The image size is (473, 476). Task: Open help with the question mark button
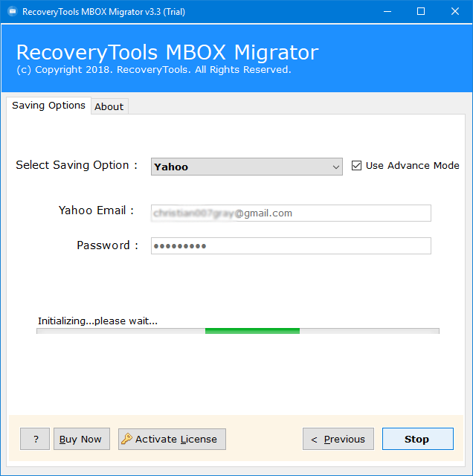click(x=35, y=439)
